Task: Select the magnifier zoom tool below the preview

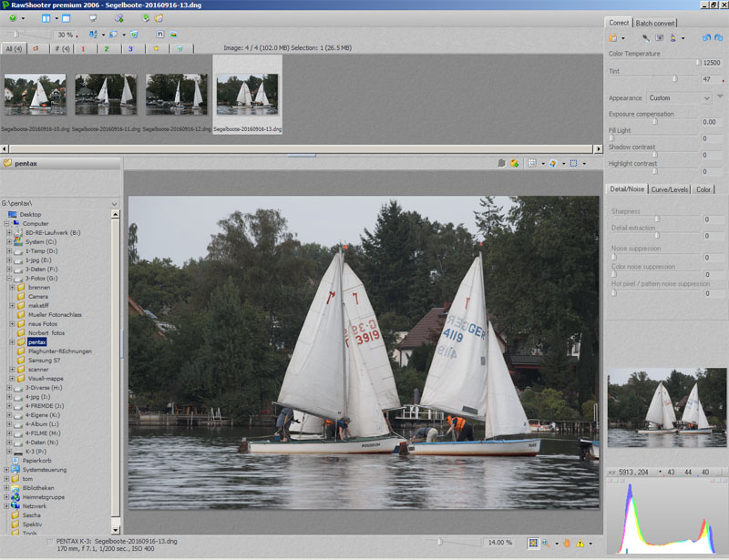Action: [547, 543]
